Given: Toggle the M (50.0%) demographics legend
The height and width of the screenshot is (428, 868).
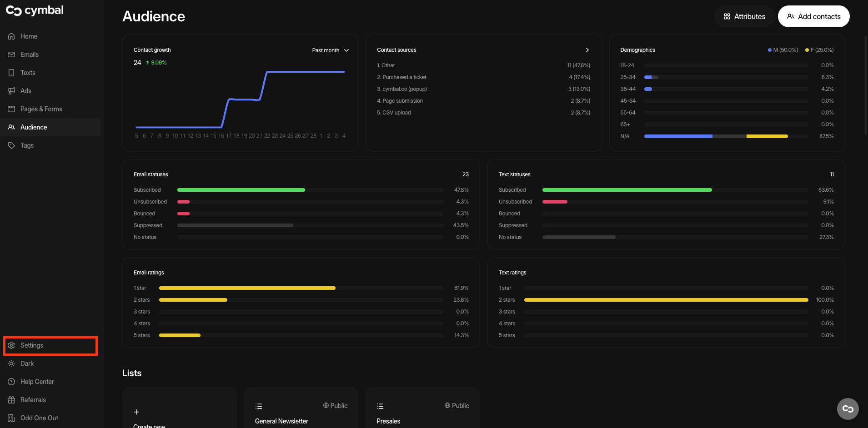Looking at the screenshot, I should pyautogui.click(x=783, y=50).
